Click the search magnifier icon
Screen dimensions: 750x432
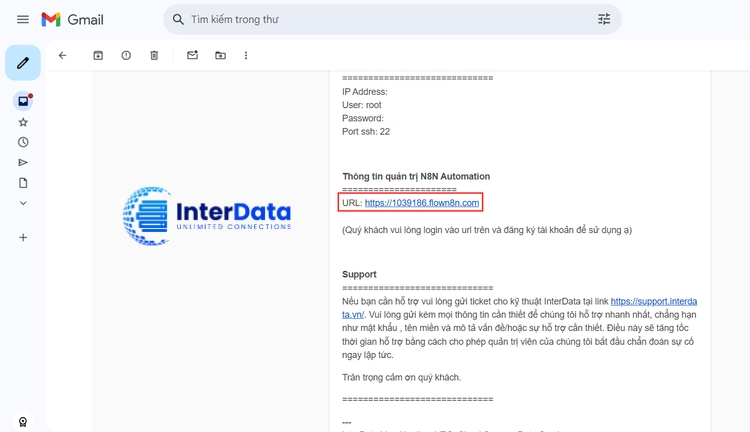(178, 20)
